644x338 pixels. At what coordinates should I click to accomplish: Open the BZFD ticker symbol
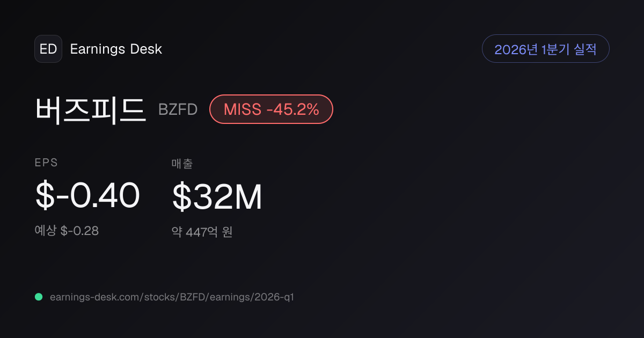(178, 109)
